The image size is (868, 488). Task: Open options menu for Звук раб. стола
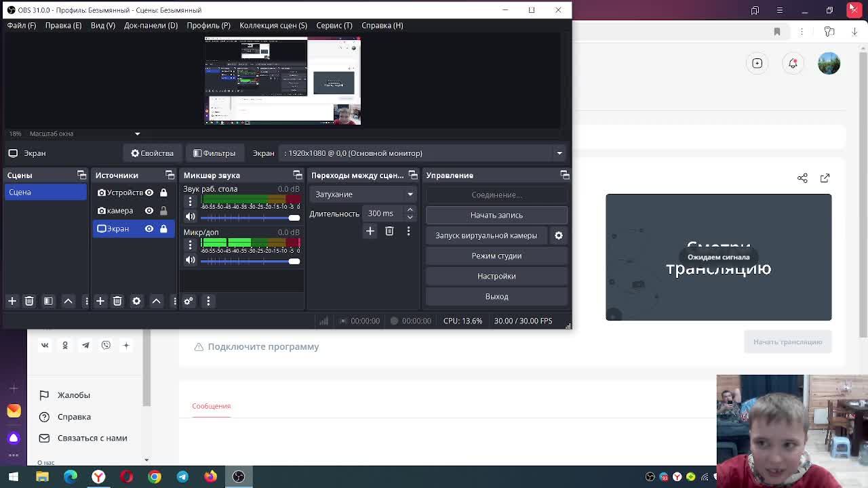(x=191, y=202)
